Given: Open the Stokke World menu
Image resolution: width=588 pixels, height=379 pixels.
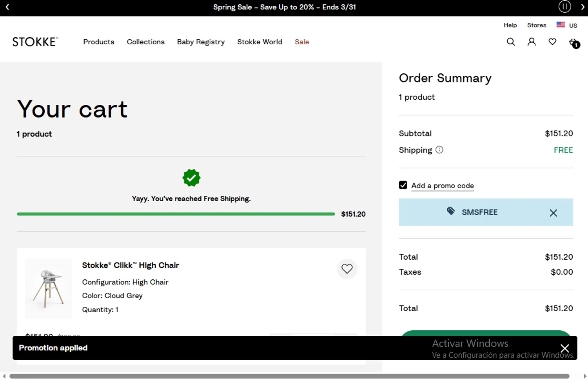Looking at the screenshot, I should point(260,42).
